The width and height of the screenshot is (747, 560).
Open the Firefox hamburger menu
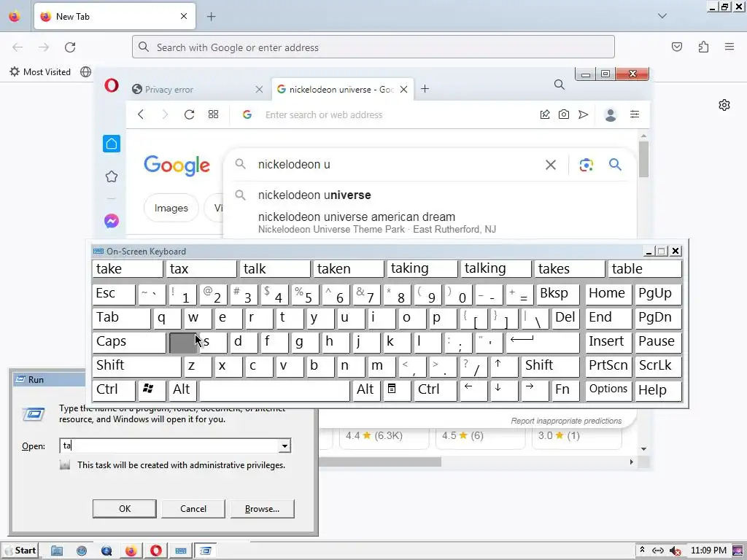(x=729, y=47)
